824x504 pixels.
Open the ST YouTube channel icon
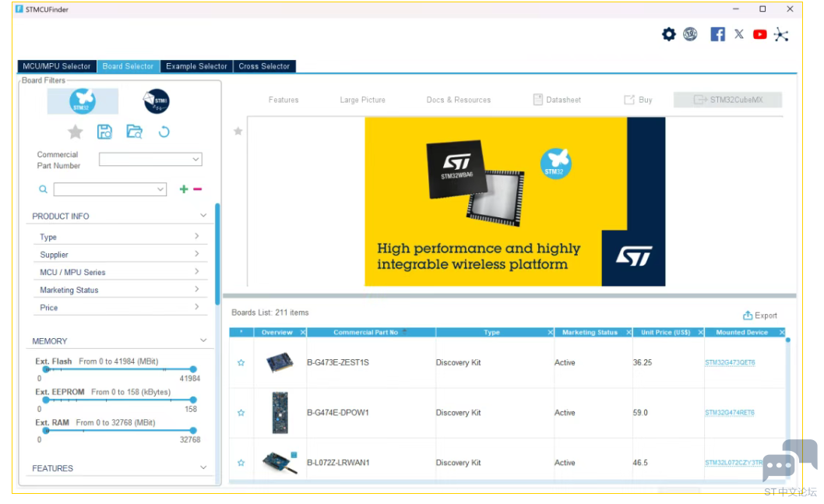(759, 34)
